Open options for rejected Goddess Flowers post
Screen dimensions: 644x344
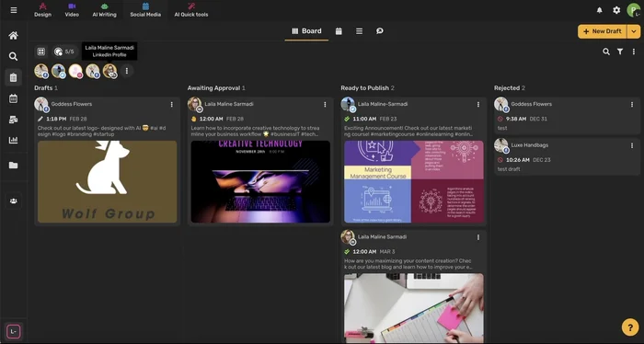[632, 105]
